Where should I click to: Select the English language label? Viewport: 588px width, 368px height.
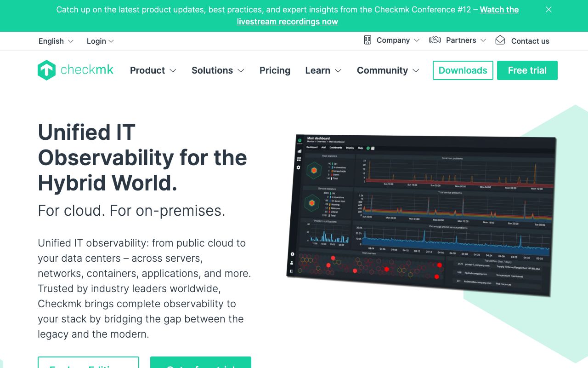click(51, 41)
